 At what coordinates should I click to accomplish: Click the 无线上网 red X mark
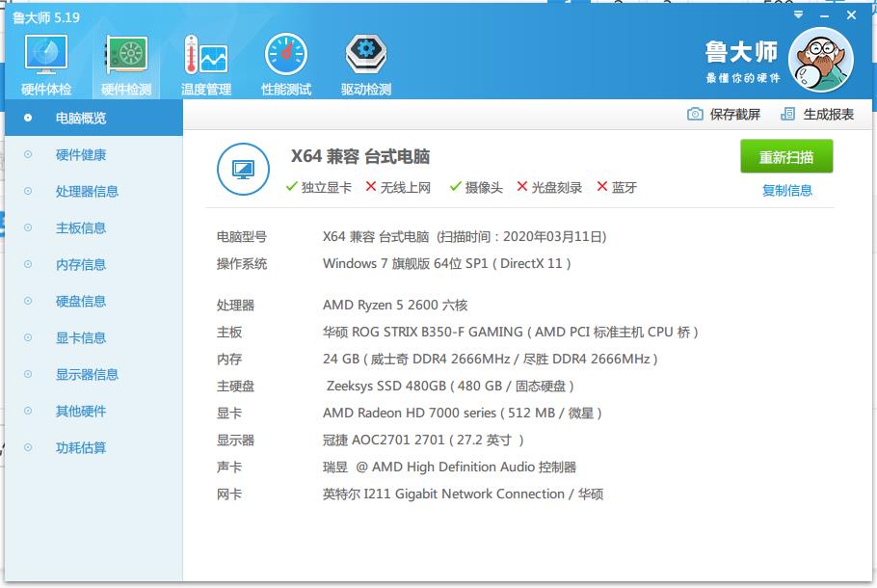pyautogui.click(x=371, y=186)
